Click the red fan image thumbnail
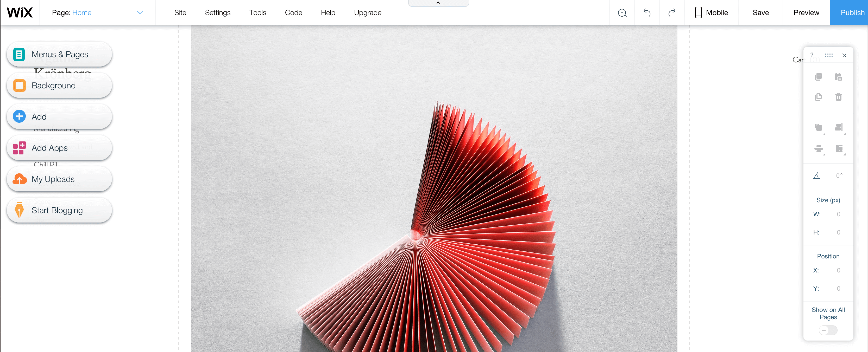Viewport: 868px width, 352px height. pos(435,221)
